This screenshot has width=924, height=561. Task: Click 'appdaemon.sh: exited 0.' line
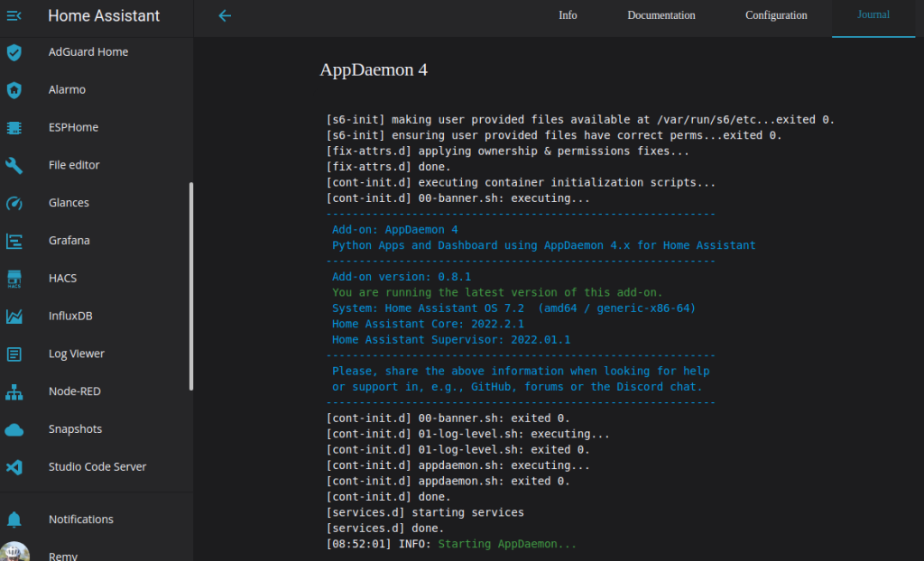(448, 481)
